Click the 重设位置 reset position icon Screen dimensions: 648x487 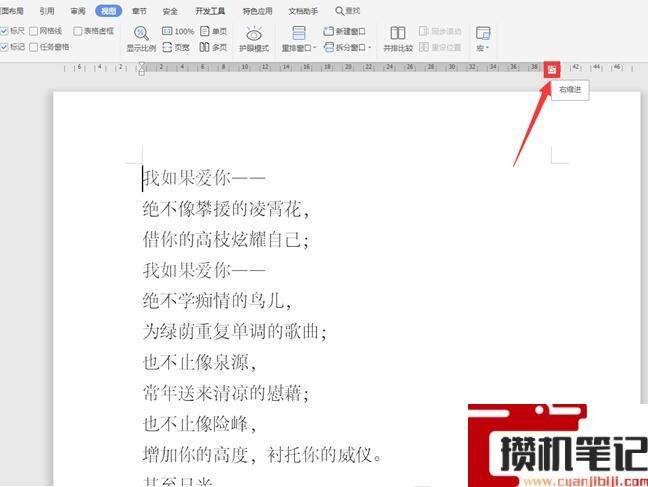424,47
